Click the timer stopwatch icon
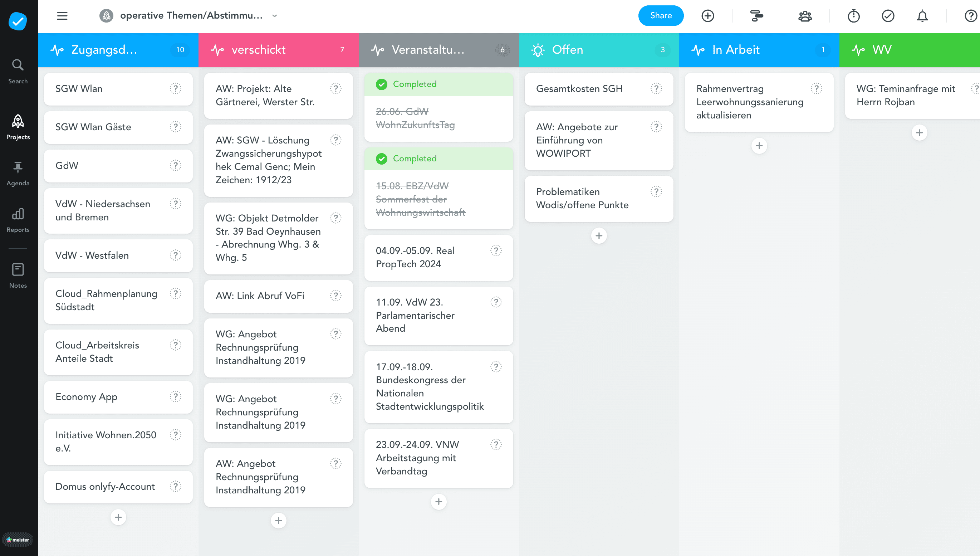The width and height of the screenshot is (980, 556). coord(853,16)
